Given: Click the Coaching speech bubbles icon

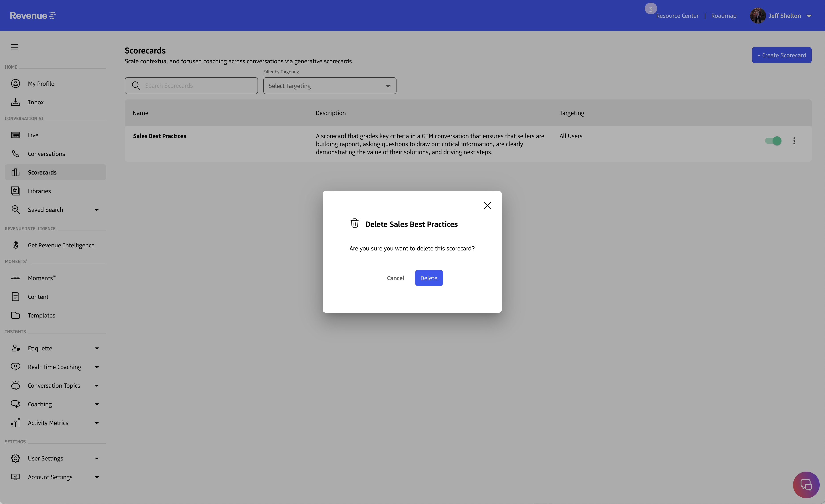Looking at the screenshot, I should (x=15, y=404).
